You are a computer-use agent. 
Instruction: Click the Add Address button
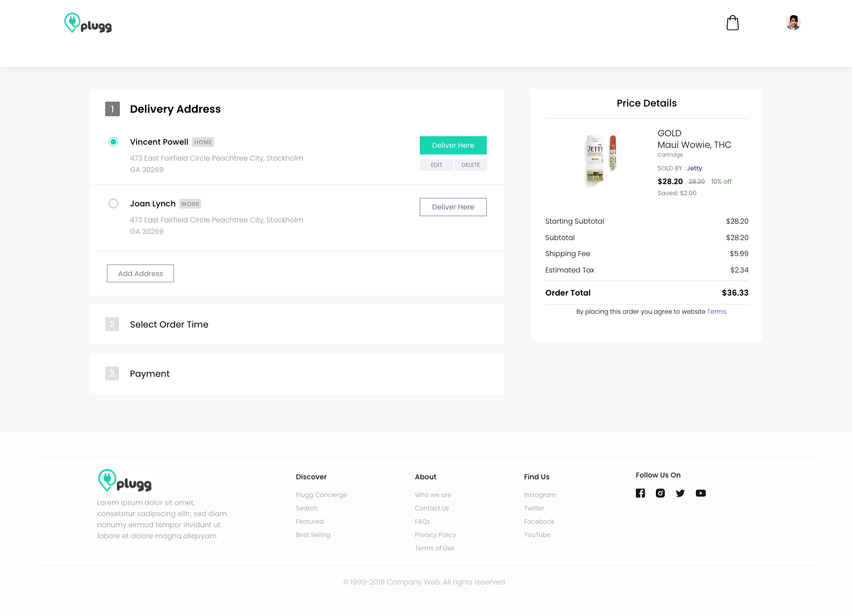pyautogui.click(x=140, y=273)
